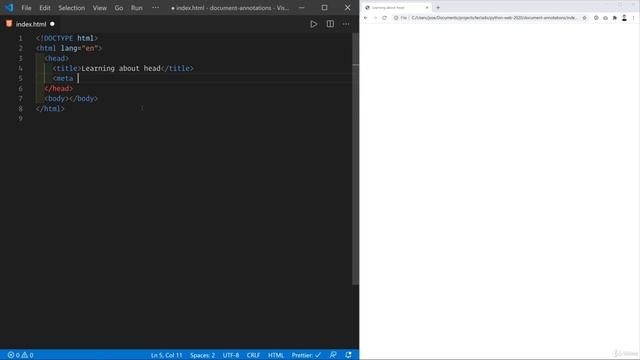Open the browser profile avatar
640x360 pixels.
pos(624,18)
